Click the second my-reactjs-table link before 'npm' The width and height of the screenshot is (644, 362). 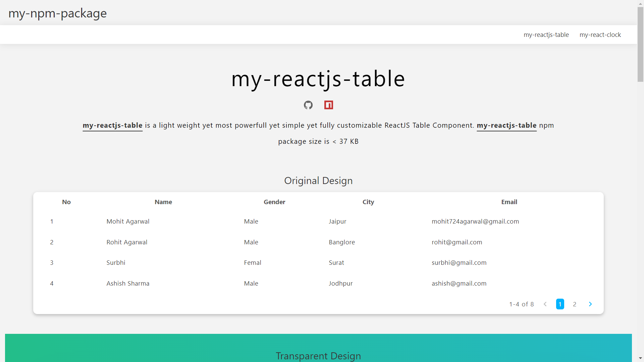click(506, 125)
